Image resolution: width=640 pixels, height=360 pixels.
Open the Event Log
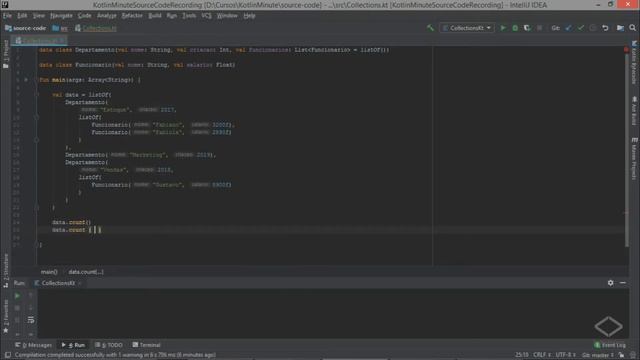(x=610, y=345)
